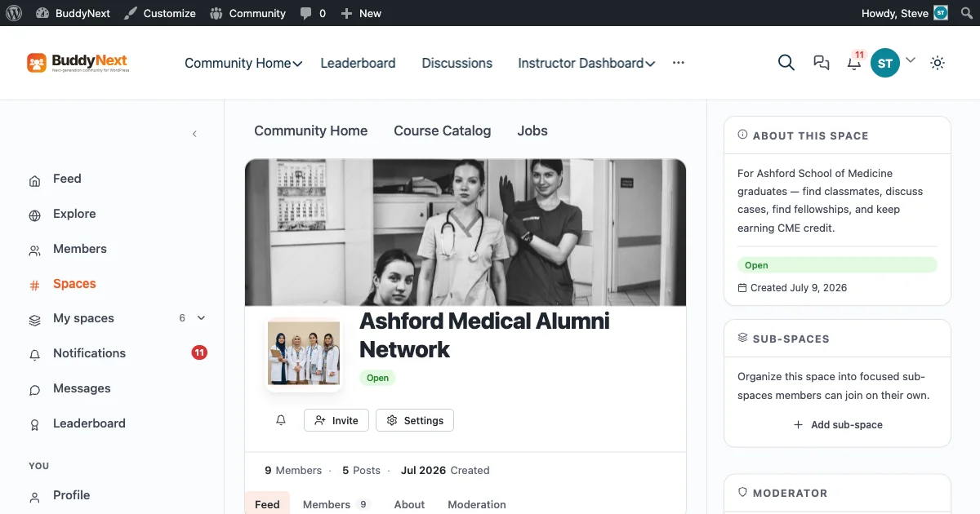The height and width of the screenshot is (514, 980).
Task: Switch to the About tab
Action: click(409, 504)
